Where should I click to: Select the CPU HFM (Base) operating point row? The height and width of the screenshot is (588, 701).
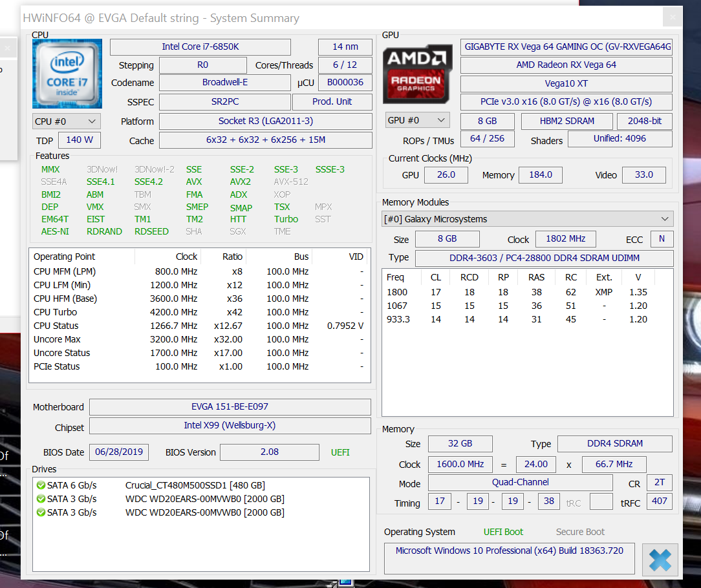tap(199, 299)
